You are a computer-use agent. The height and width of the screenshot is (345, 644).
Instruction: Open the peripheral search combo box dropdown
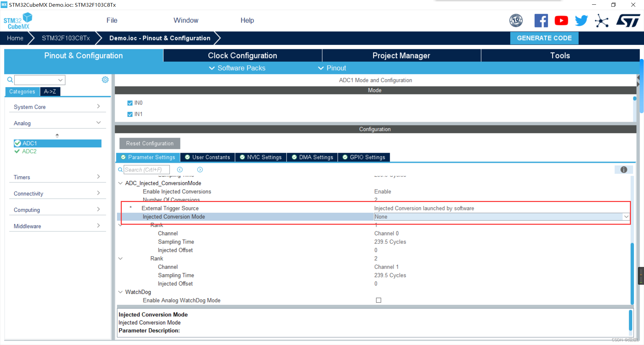tap(60, 80)
